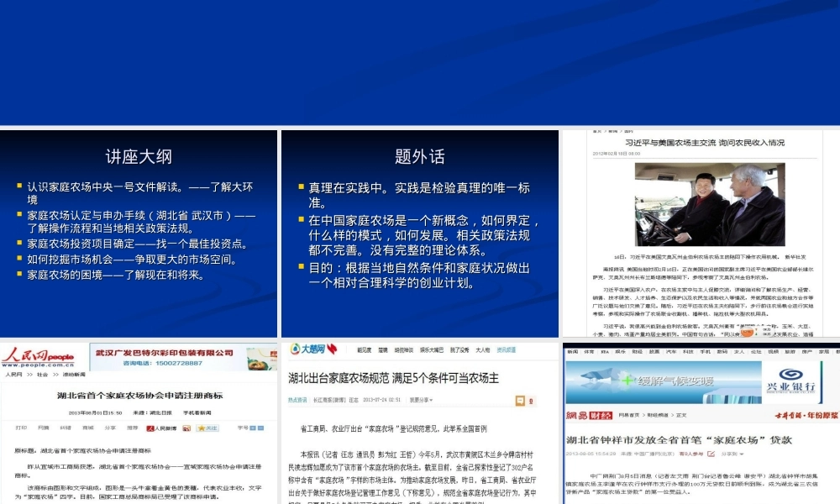Click bullet 在中国家庭农场是一个新概念
Image resolution: width=840 pixels, height=504 pixels.
point(423,235)
